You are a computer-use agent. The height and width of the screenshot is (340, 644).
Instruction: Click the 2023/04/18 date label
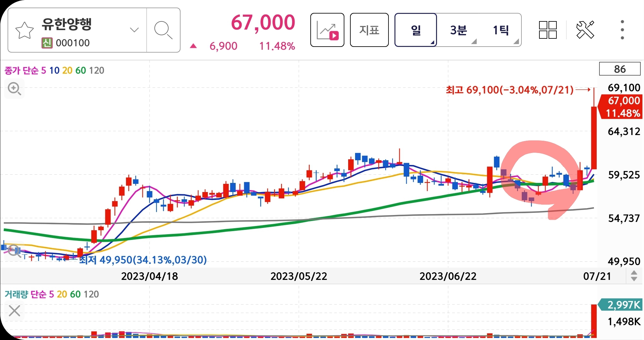150,276
